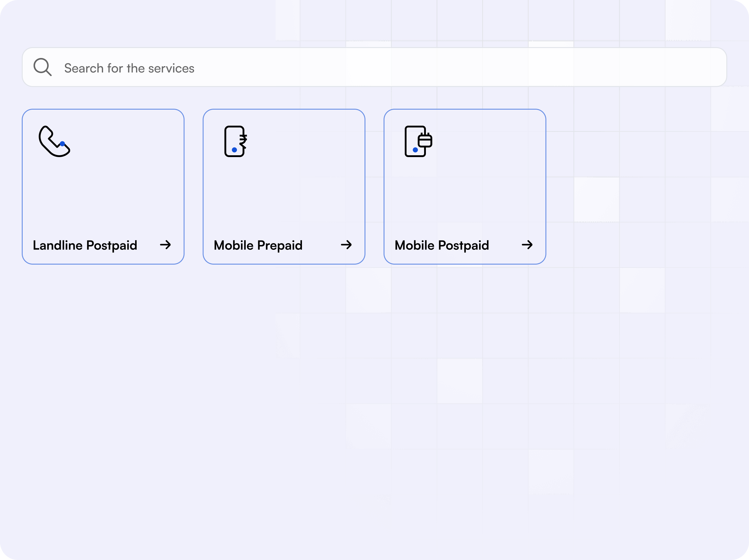Click the blue dot on the prepaid phone icon
Image resolution: width=749 pixels, height=560 pixels.
234,150
